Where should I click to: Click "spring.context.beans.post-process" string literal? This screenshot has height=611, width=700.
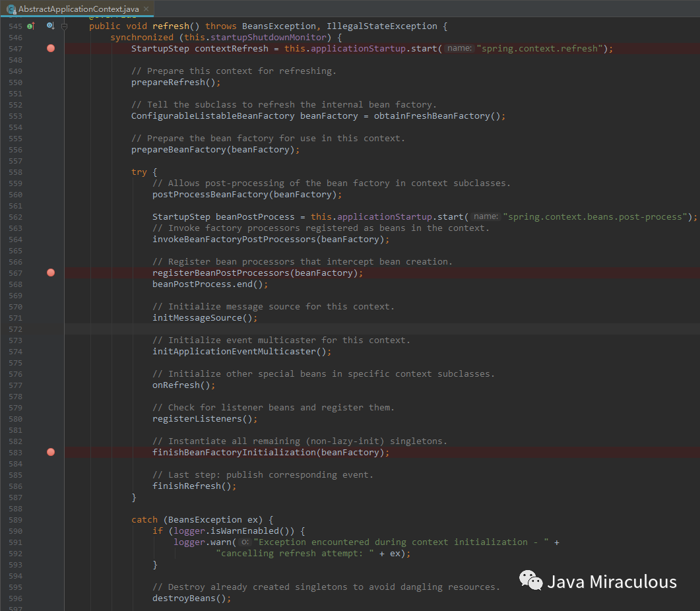click(595, 216)
